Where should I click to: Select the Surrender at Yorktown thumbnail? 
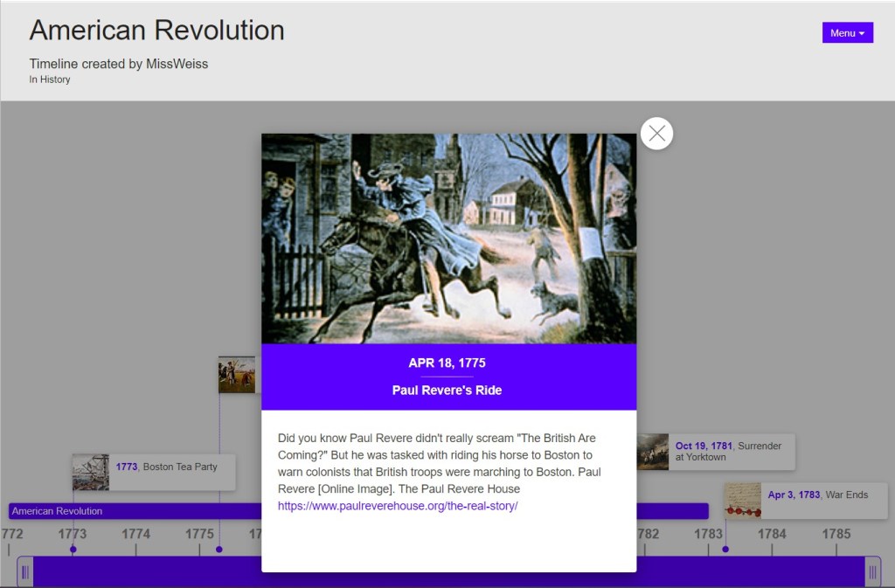click(653, 452)
